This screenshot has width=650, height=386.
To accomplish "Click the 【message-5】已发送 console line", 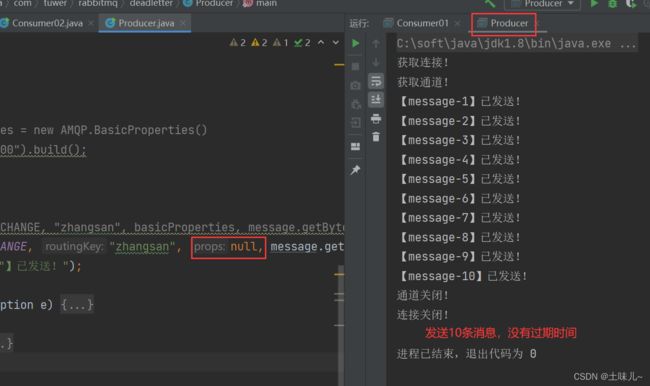I will (x=459, y=179).
